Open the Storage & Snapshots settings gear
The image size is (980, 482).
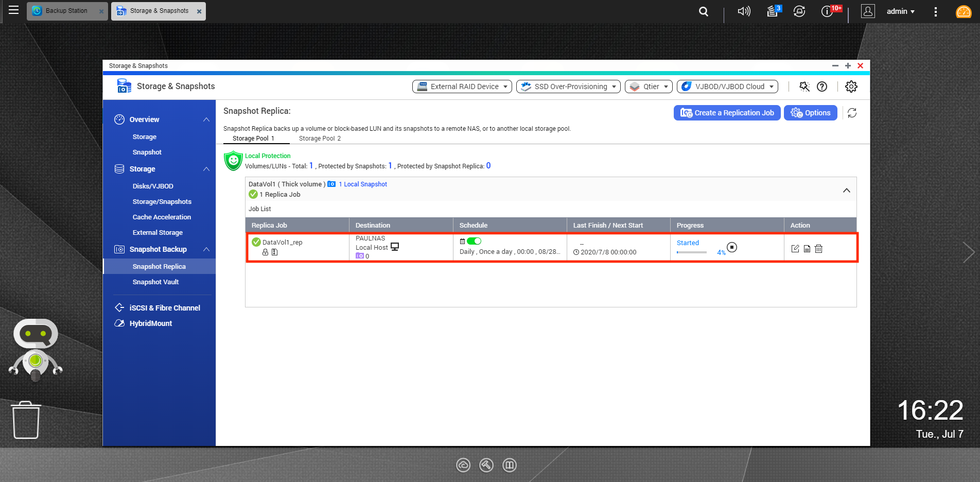pyautogui.click(x=851, y=87)
